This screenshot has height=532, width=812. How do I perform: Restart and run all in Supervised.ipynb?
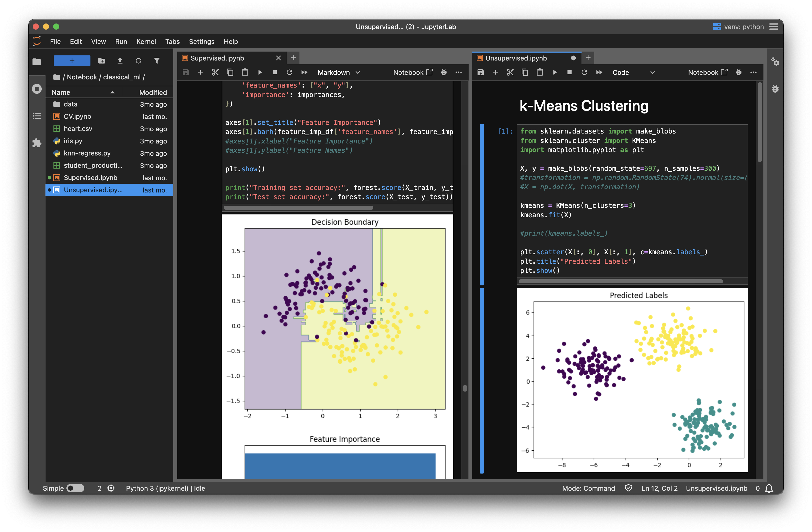pos(304,72)
